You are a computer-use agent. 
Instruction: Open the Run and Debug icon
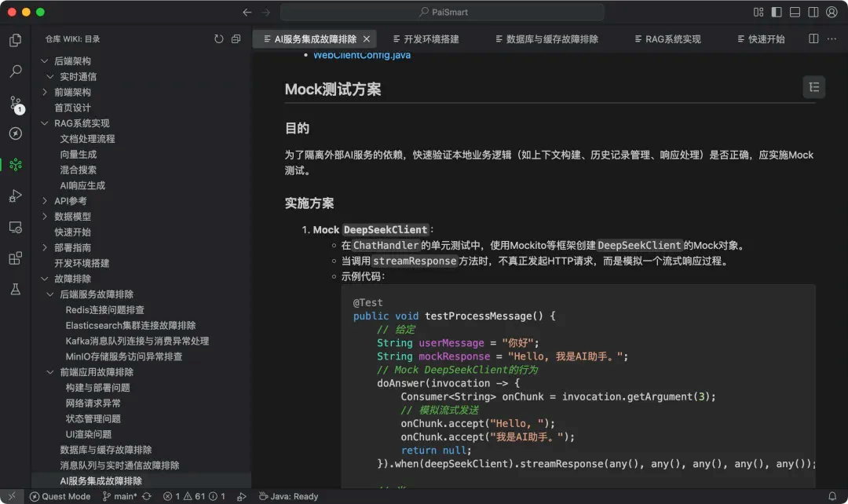coord(16,195)
